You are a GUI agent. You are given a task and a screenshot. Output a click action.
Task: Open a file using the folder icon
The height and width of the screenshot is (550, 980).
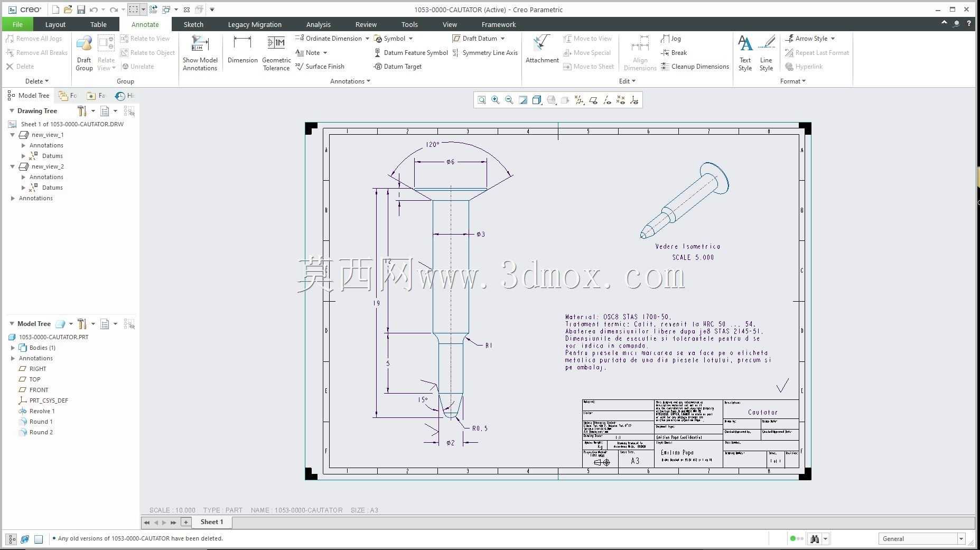(68, 10)
